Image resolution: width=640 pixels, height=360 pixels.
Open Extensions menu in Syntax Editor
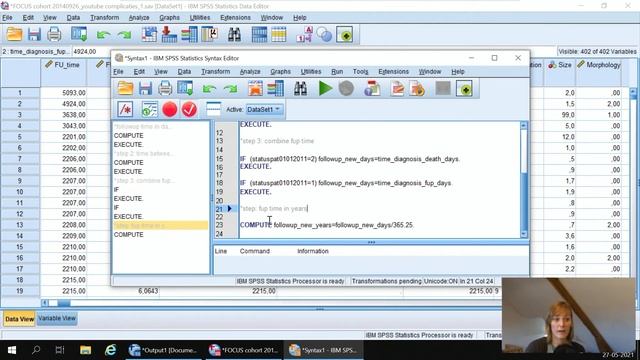tap(393, 71)
